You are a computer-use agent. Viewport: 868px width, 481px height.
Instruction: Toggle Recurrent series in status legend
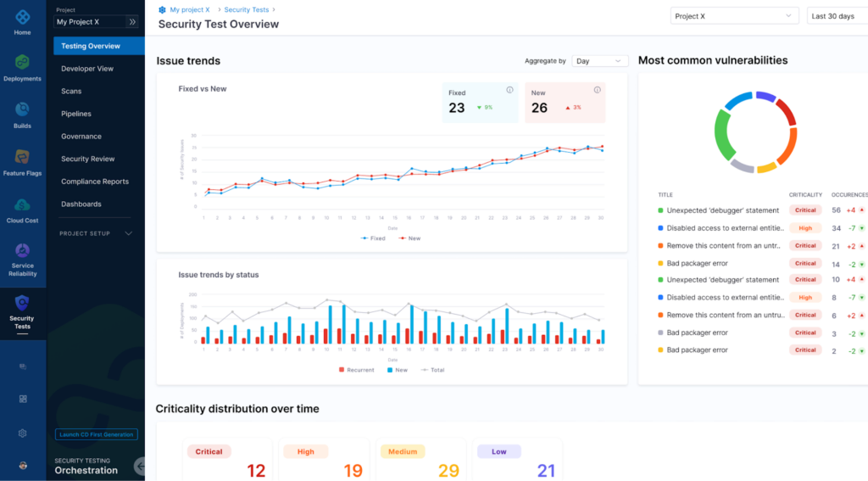pyautogui.click(x=357, y=370)
